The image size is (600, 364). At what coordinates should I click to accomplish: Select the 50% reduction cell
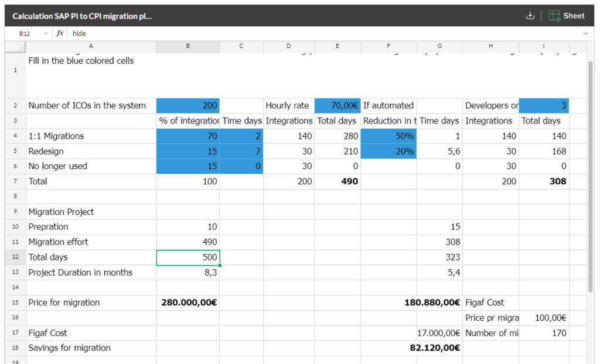coord(389,136)
